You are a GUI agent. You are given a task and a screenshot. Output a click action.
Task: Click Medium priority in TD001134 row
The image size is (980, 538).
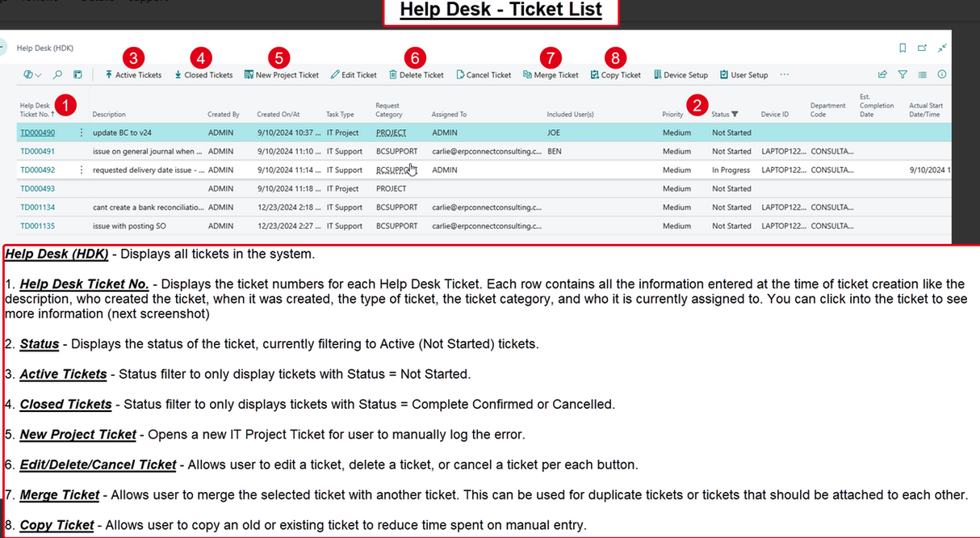click(676, 208)
